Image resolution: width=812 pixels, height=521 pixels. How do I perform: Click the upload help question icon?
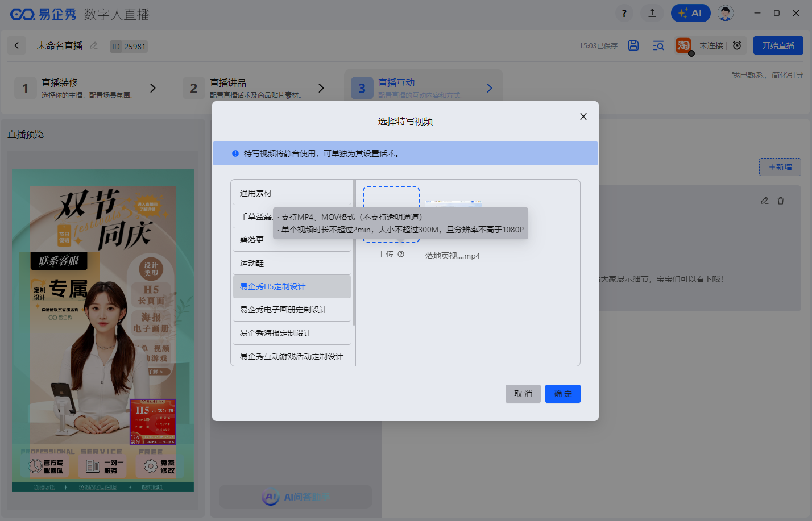(x=401, y=254)
